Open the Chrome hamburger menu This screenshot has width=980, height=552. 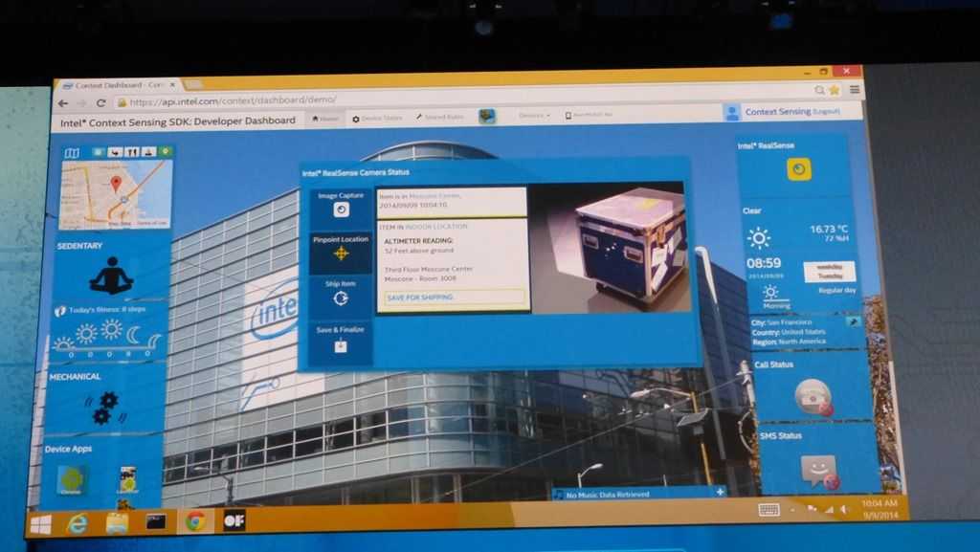click(x=855, y=89)
